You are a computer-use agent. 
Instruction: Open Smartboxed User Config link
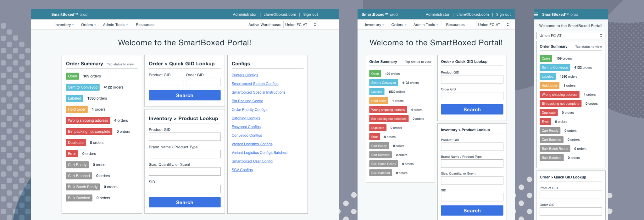point(252,161)
